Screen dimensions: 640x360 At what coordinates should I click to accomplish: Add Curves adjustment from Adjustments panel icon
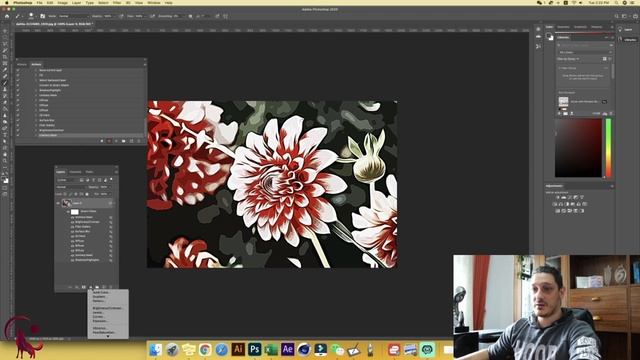click(570, 197)
